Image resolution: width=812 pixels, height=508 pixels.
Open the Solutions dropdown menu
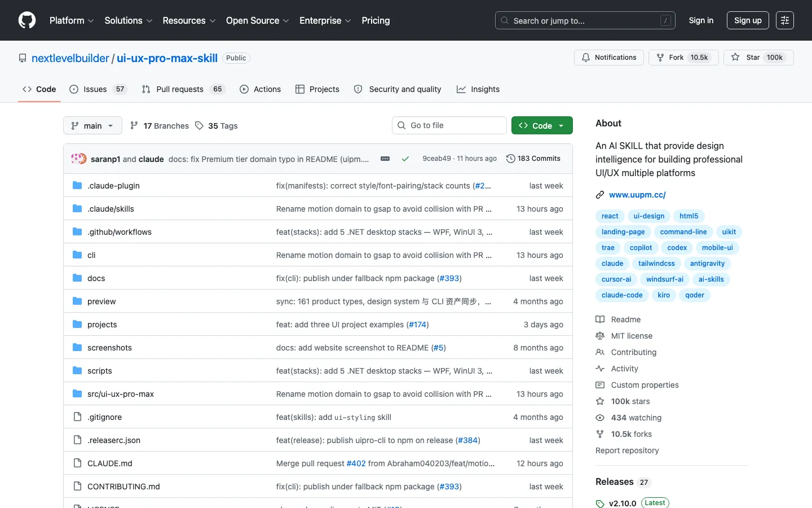(x=129, y=20)
